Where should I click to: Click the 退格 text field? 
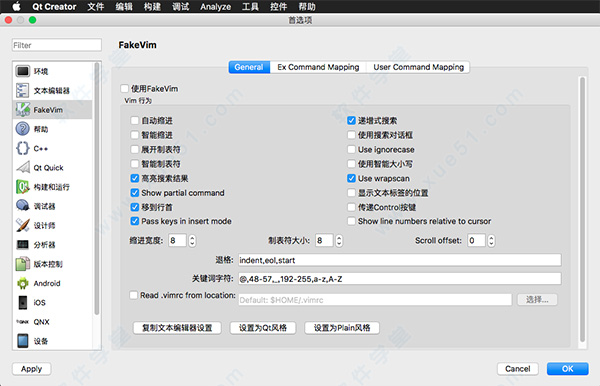[x=399, y=260]
